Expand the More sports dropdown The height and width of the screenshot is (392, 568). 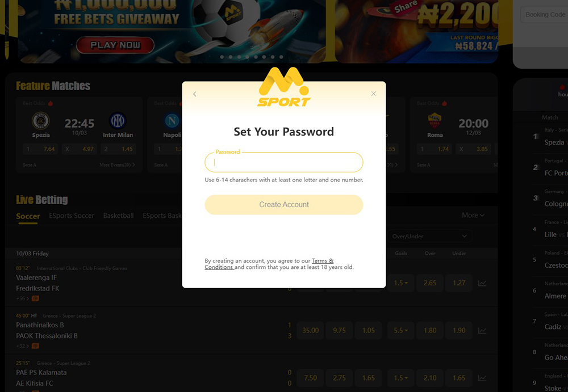[x=473, y=216]
